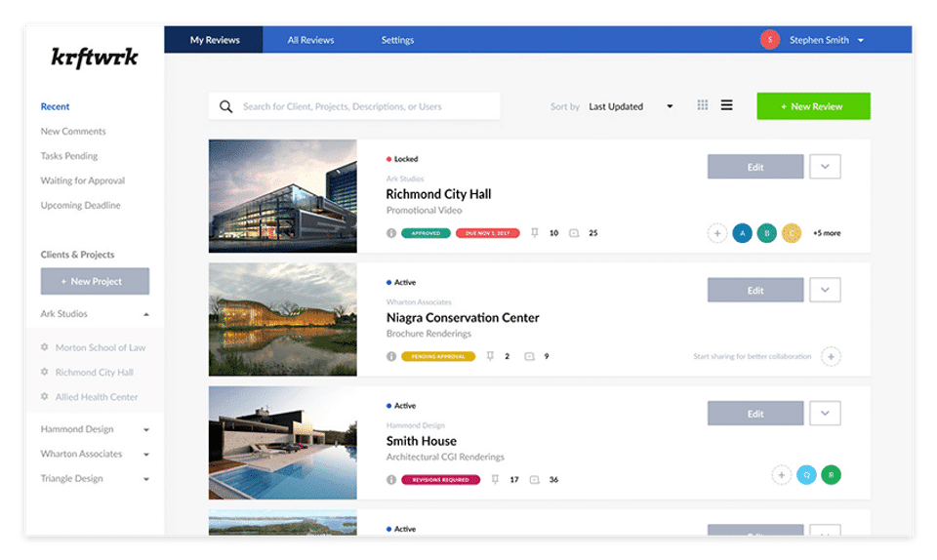Click the New Project button
937x560 pixels.
[x=95, y=281]
